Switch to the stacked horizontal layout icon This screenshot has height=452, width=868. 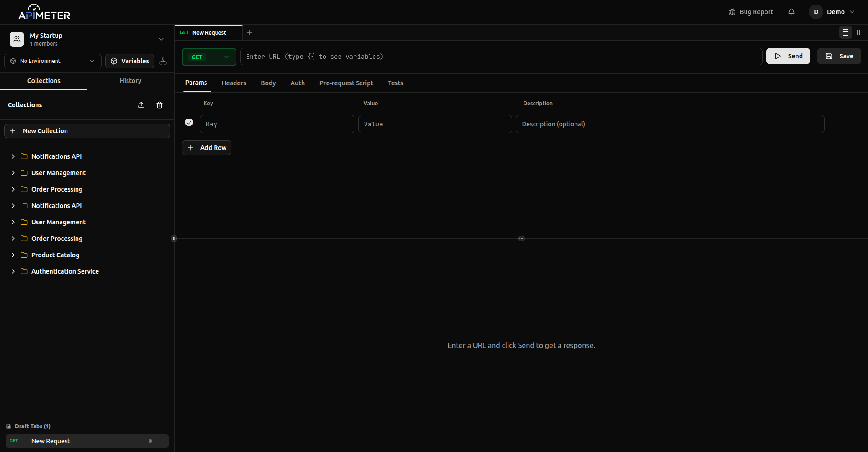pyautogui.click(x=846, y=32)
